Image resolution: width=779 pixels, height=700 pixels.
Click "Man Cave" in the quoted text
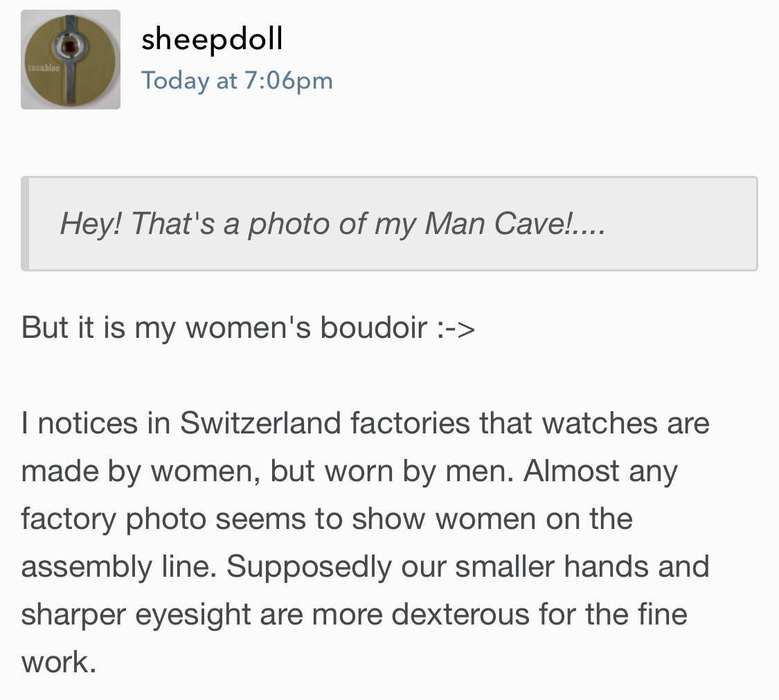494,224
